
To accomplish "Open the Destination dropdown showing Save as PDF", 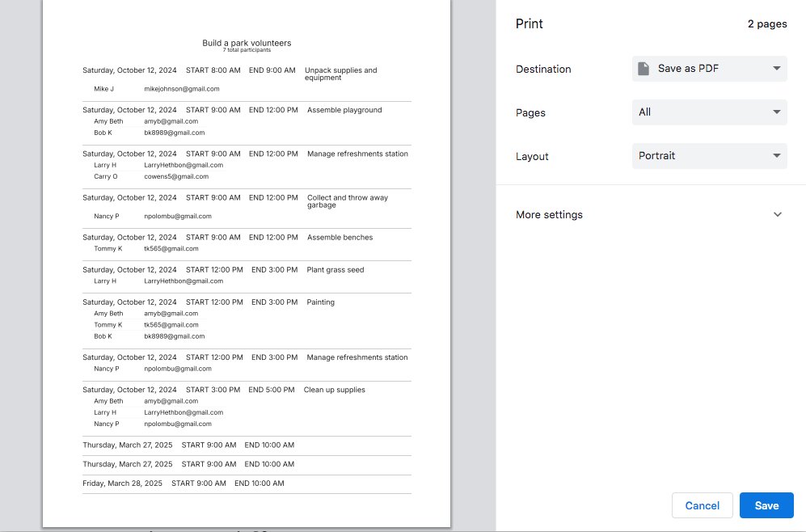I will [x=709, y=69].
